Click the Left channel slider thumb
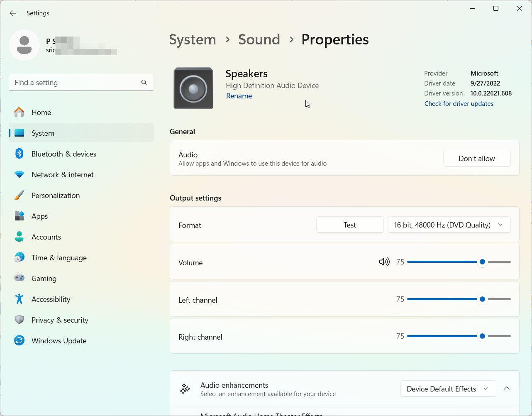The height and width of the screenshot is (416, 532). pyautogui.click(x=482, y=299)
